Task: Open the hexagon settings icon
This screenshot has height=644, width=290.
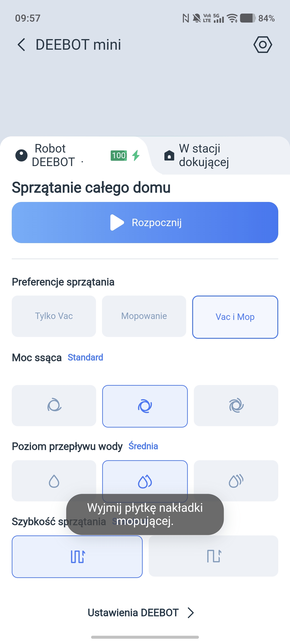Action: [262, 45]
